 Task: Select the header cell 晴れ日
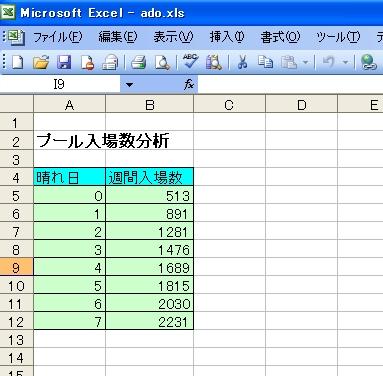click(69, 177)
